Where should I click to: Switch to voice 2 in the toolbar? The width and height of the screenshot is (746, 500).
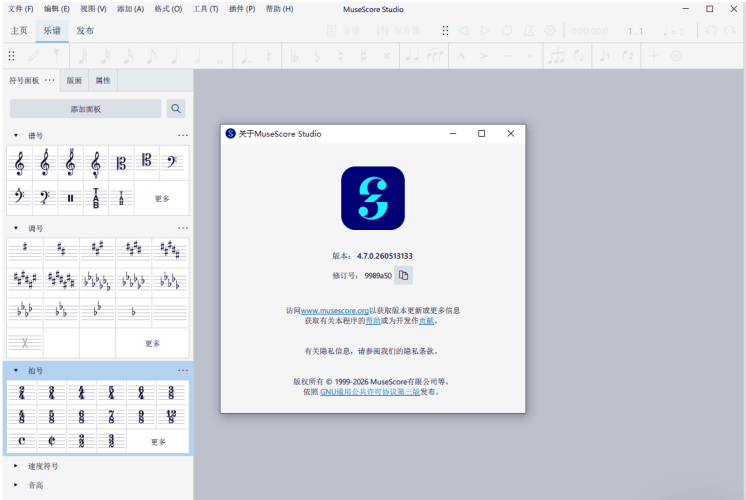(x=628, y=57)
